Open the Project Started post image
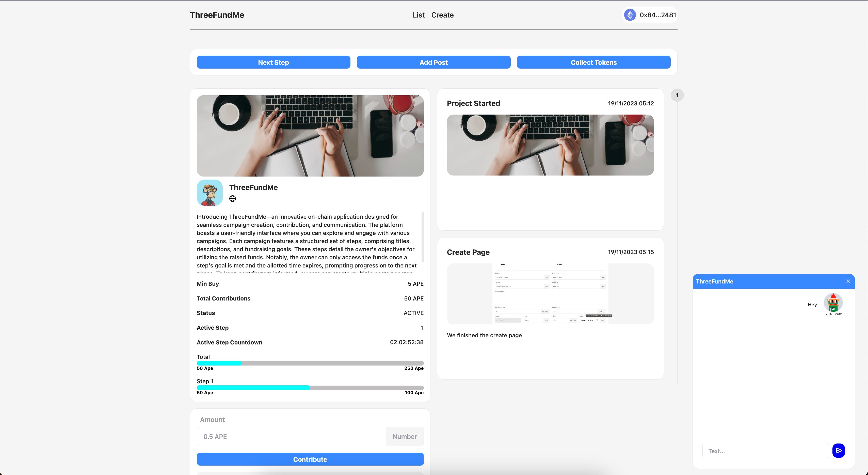This screenshot has height=475, width=868. point(550,145)
